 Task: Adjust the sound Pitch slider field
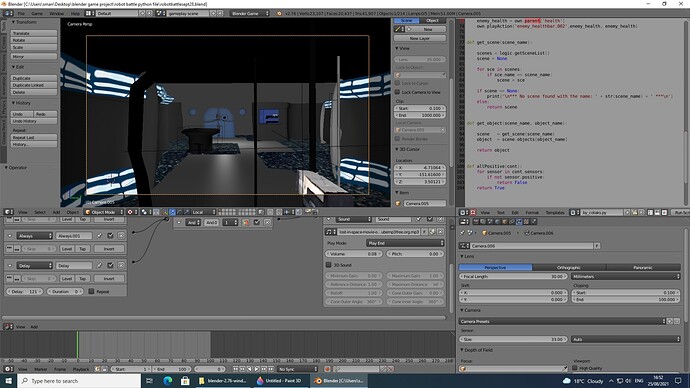pyautogui.click(x=415, y=254)
